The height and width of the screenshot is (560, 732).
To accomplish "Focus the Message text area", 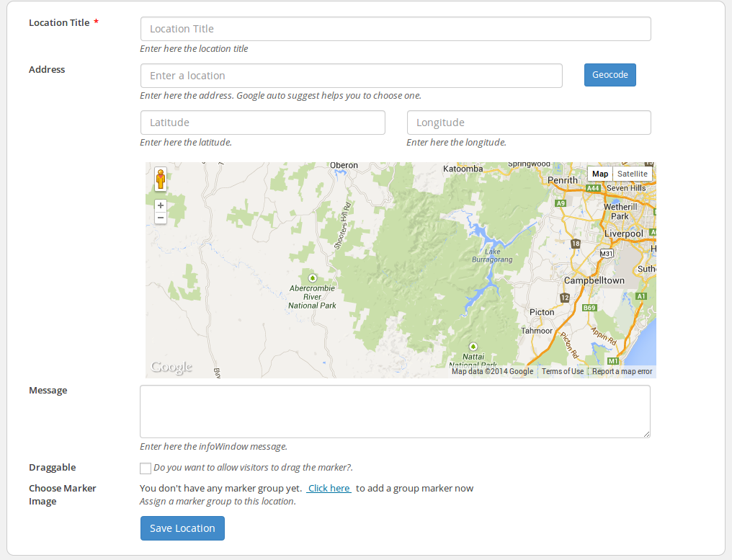I will point(395,412).
